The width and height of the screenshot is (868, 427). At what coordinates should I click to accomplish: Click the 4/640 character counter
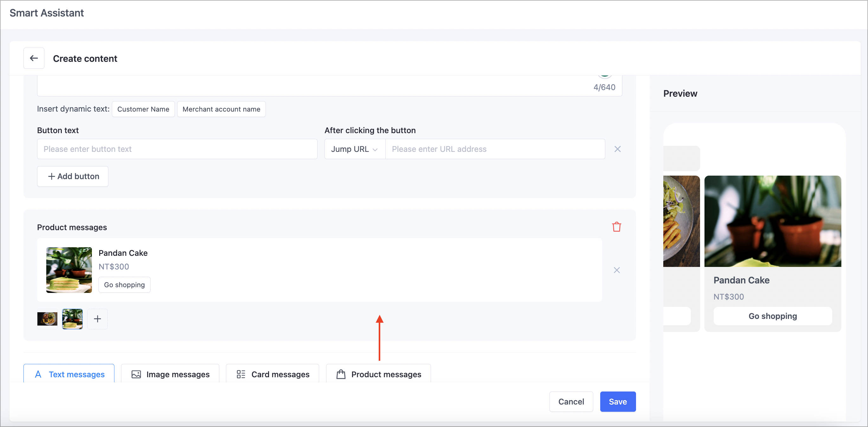605,87
